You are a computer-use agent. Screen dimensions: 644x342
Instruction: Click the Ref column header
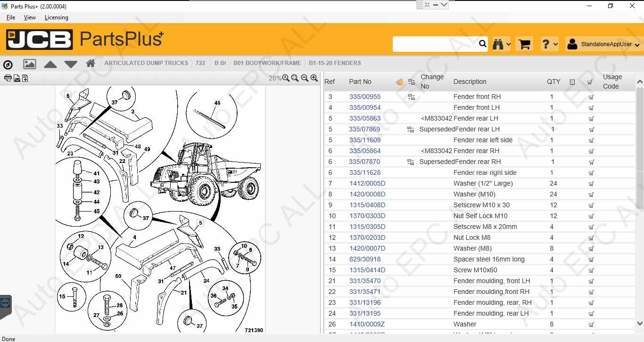tap(330, 82)
